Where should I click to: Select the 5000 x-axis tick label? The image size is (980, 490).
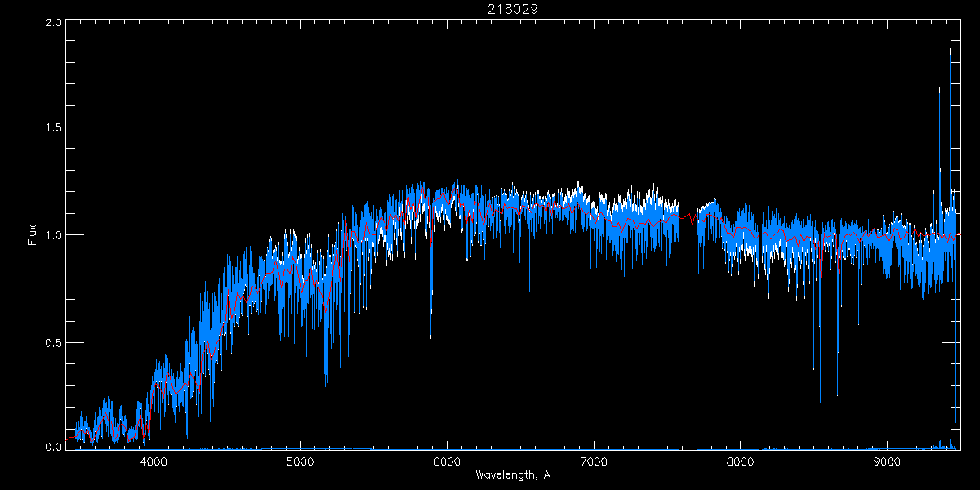coord(301,461)
